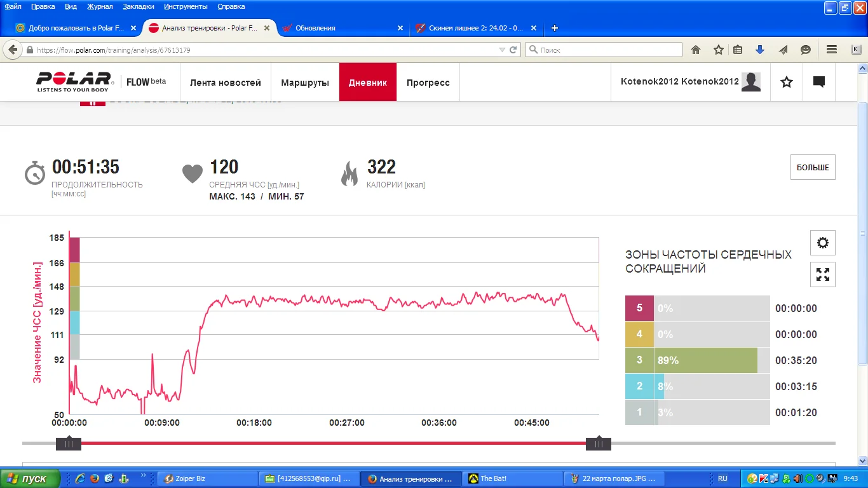Viewport: 868px width, 488px height.
Task: Click the Firefox search field 'Поиск'
Action: tap(604, 50)
